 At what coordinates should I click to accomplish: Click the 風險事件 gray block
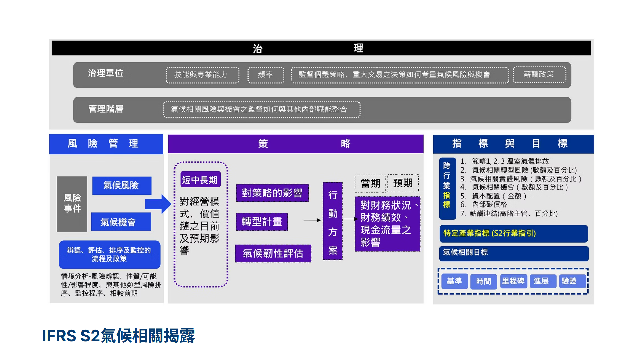[x=72, y=204]
